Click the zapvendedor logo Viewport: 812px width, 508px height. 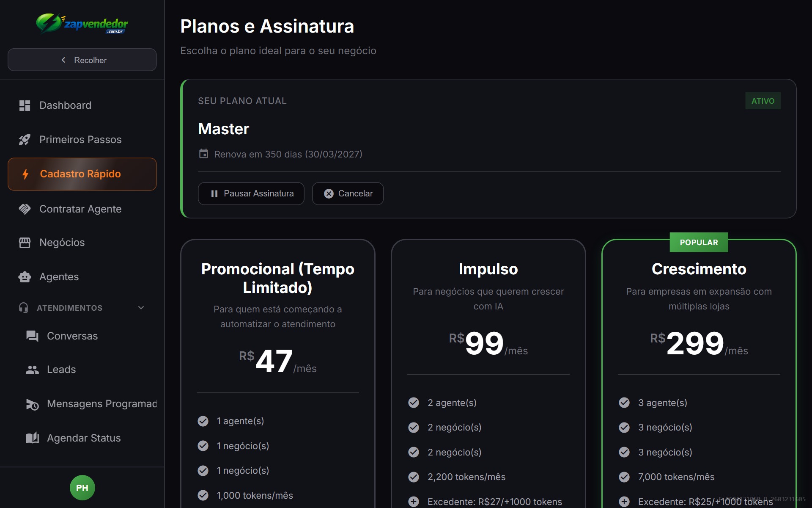click(x=82, y=24)
